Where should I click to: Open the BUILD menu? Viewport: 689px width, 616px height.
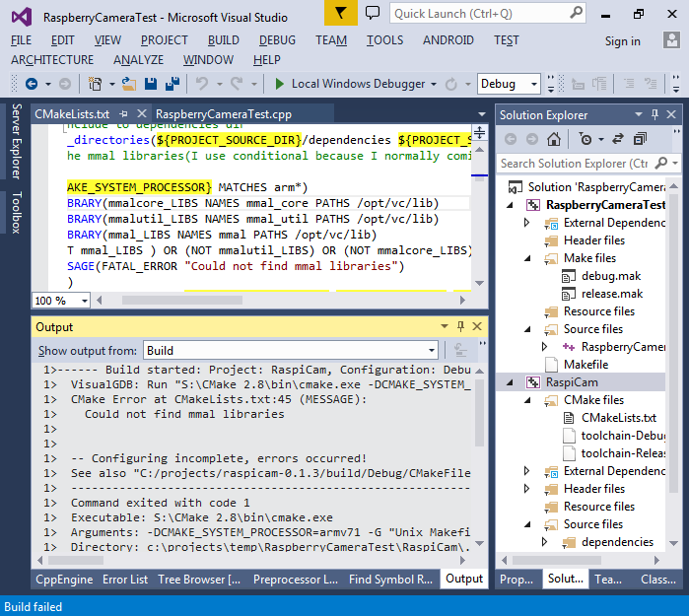(x=223, y=40)
